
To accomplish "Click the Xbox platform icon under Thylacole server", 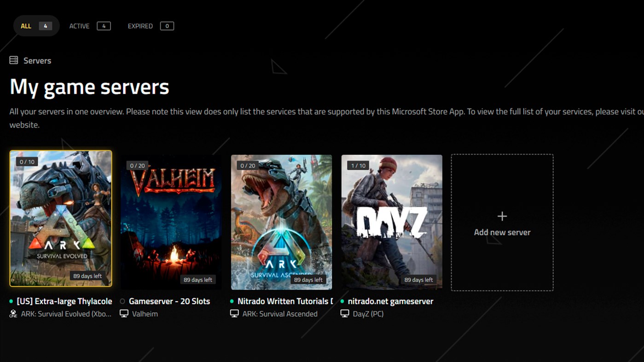I will (x=13, y=314).
